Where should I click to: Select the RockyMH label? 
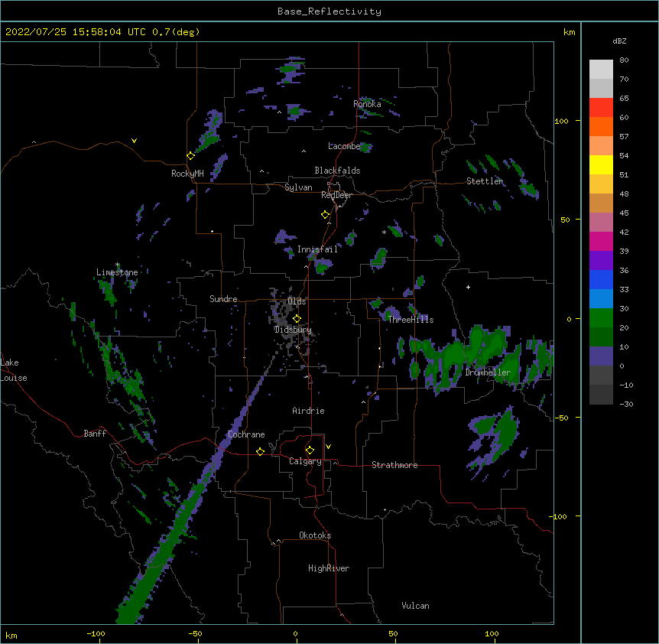coord(187,174)
